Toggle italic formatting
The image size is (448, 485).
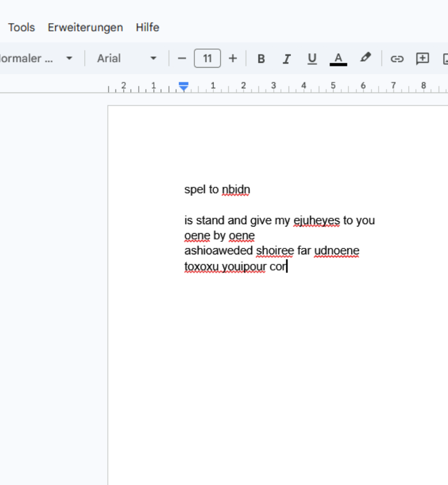[287, 59]
